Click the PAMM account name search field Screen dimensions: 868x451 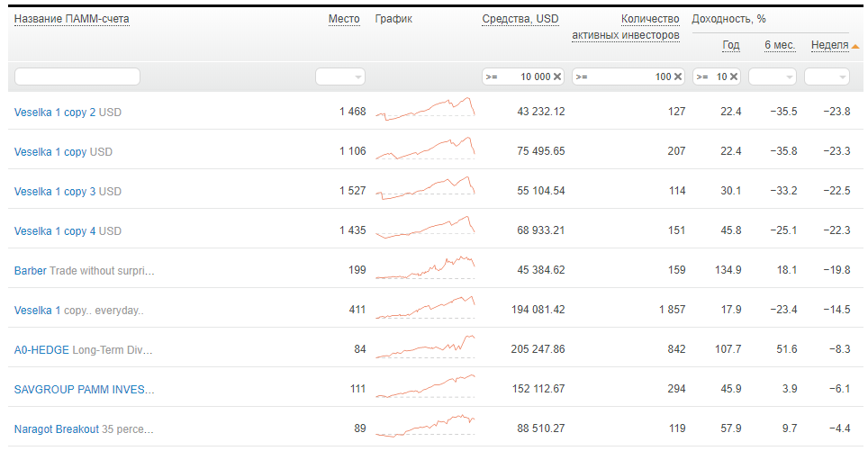[77, 77]
